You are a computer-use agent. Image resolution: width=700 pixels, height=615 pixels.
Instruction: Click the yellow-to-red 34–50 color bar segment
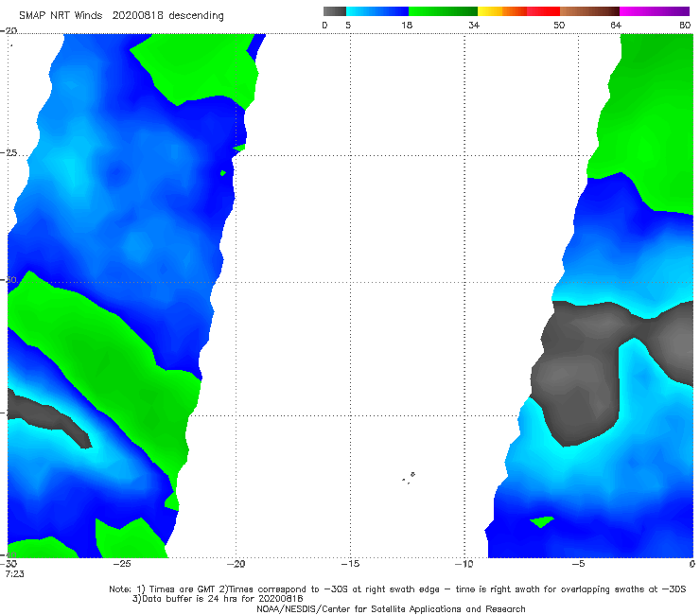pyautogui.click(x=518, y=11)
